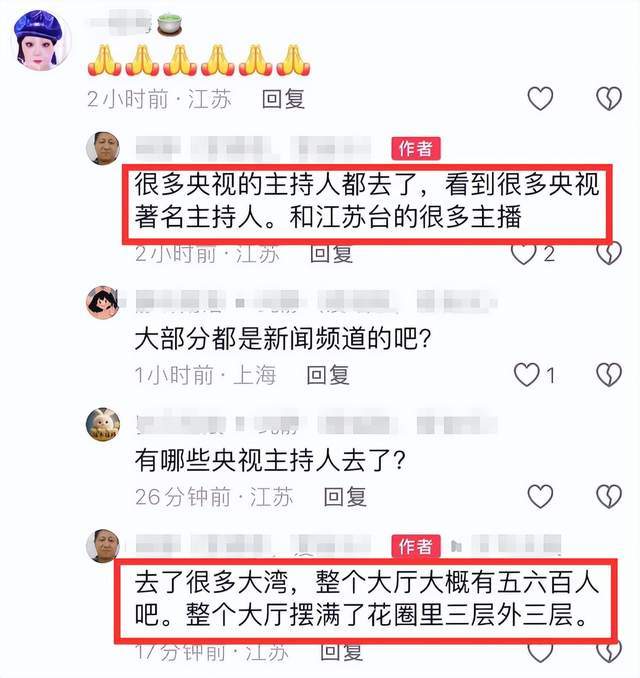Reply to the Shanghai user's comment
This screenshot has width=640, height=678.
point(328,375)
